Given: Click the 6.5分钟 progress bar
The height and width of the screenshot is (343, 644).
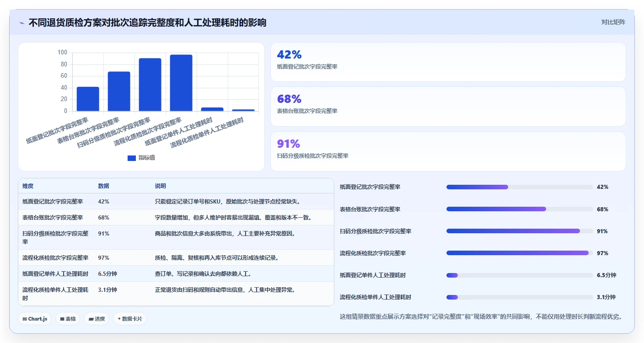Looking at the screenshot, I should click(520, 275).
